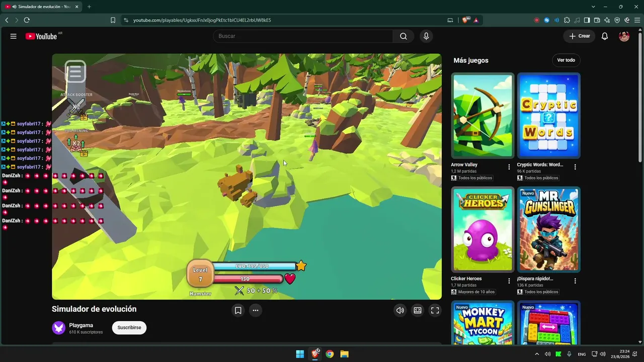Open the Arrow Valley game thumbnail
This screenshot has width=644, height=362.
[482, 116]
